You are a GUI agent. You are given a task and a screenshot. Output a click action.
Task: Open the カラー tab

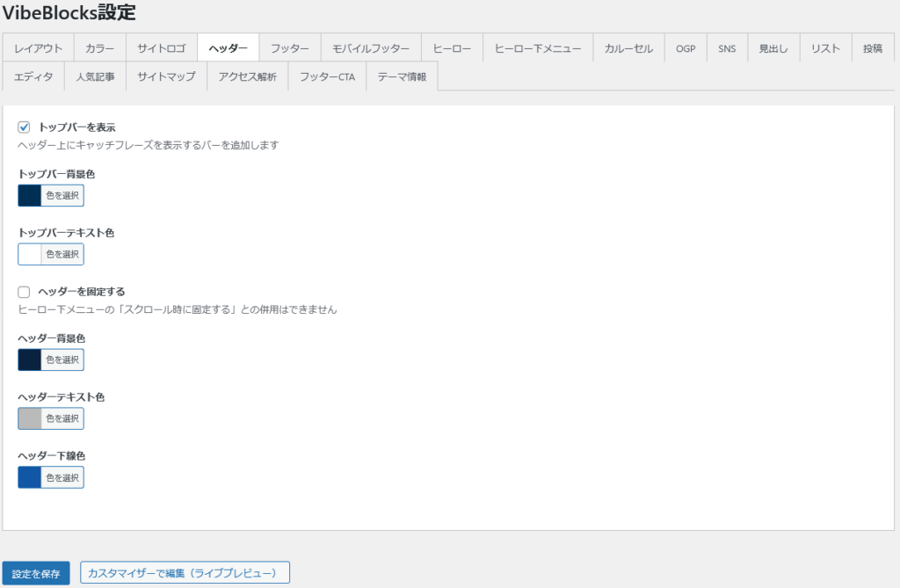coord(100,48)
